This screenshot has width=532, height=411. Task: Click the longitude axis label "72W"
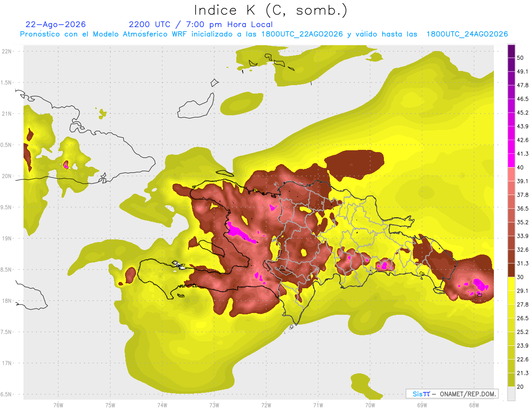coord(266,405)
